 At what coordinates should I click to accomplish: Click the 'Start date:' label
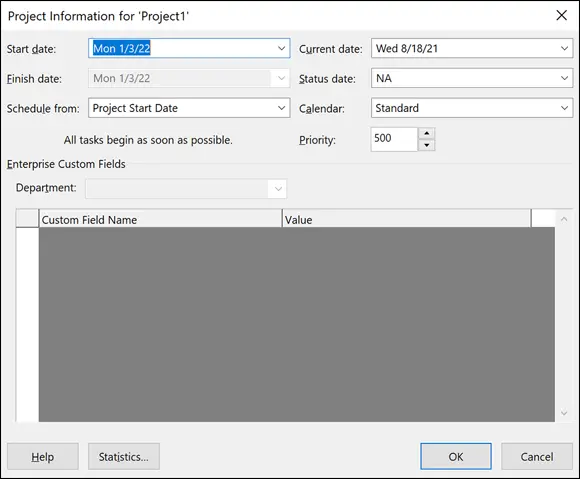31,49
